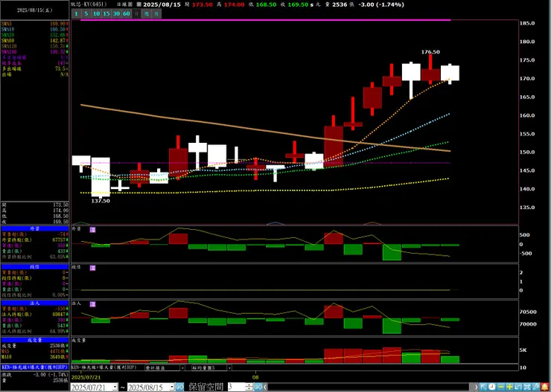Click purple settings icon in 法人 panel
Viewport: 551px width, 392px height.
click(x=93, y=304)
